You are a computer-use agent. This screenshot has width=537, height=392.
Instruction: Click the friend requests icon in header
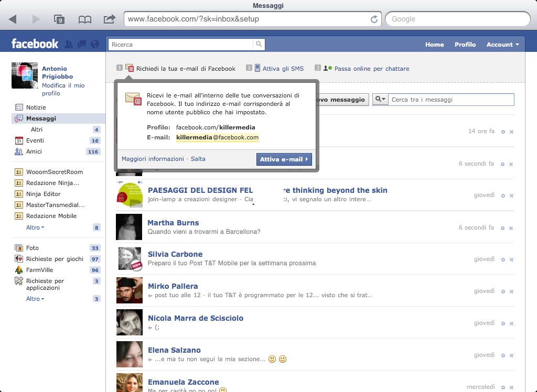68,45
